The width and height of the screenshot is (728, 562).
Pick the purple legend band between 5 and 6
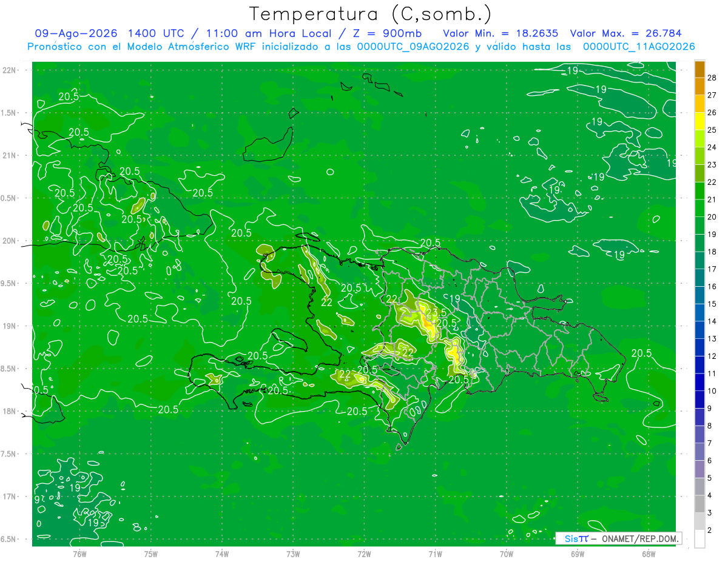(x=699, y=470)
